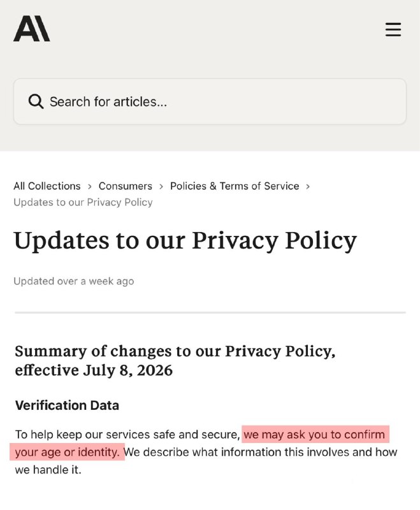Click the large 'Updates to our Privacy Policy' title

[185, 241]
